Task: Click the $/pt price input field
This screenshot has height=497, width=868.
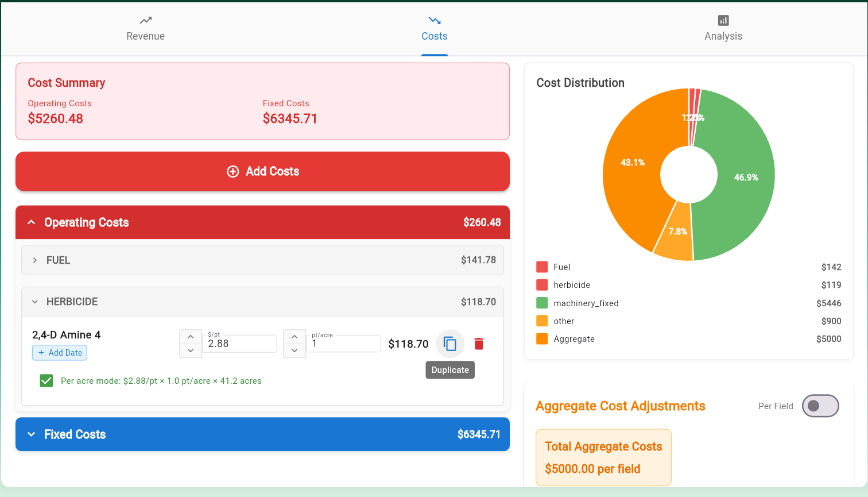Action: pyautogui.click(x=241, y=344)
